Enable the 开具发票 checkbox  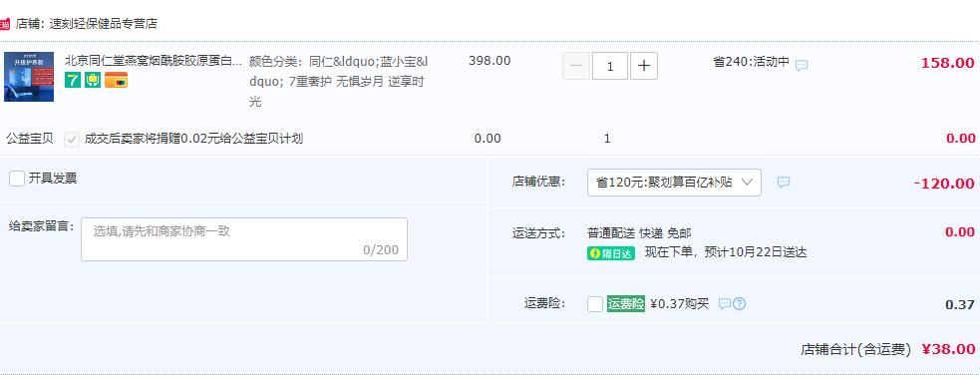[x=17, y=179]
